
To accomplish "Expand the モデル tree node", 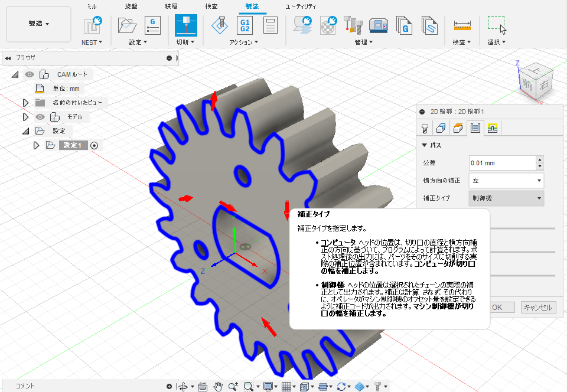I will click(25, 117).
